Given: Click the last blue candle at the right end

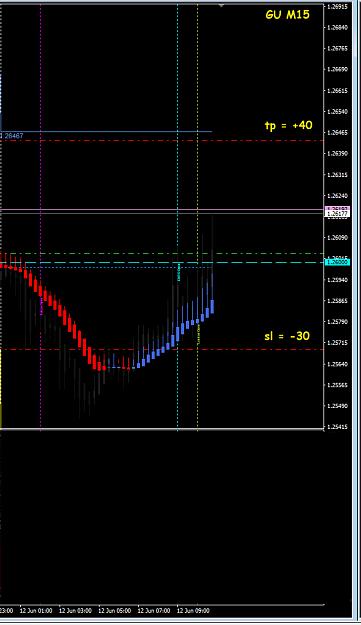Looking at the screenshot, I should pos(212,306).
